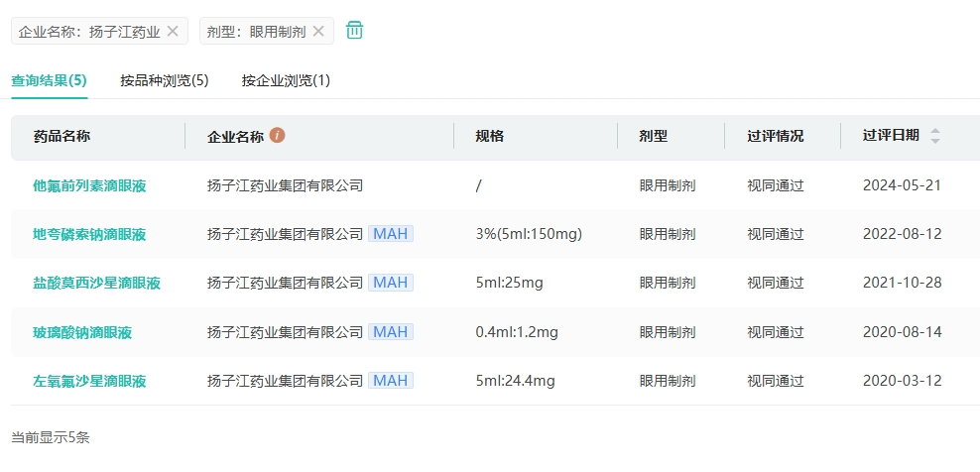Click the 药品名称 column header
This screenshot has width=980, height=472.
coord(61,136)
